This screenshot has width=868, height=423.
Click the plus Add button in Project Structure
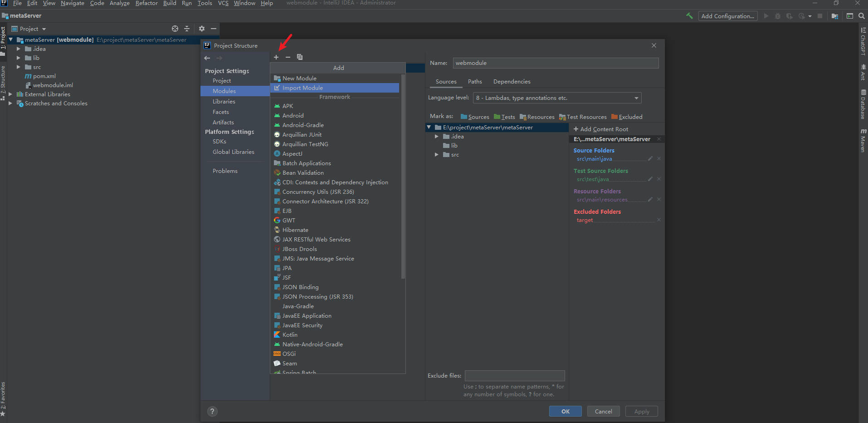tap(276, 57)
